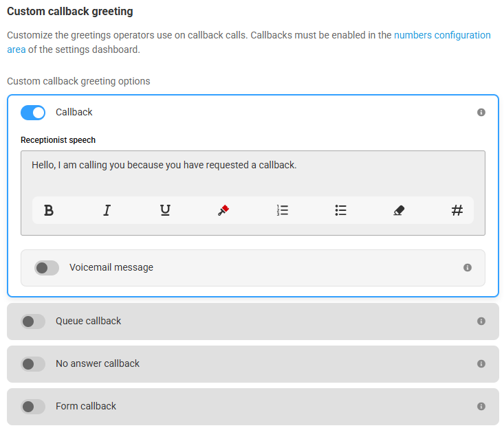The height and width of the screenshot is (428, 504).
Task: Click the Voicemail message label
Action: pos(111,267)
